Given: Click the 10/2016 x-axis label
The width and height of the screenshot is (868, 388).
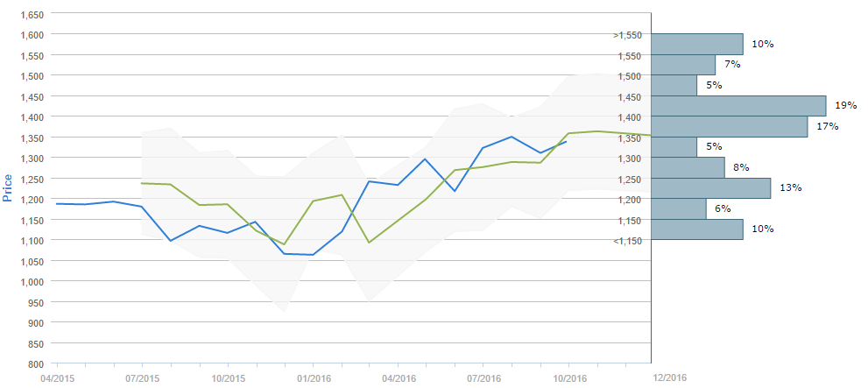Looking at the screenshot, I should (x=568, y=378).
